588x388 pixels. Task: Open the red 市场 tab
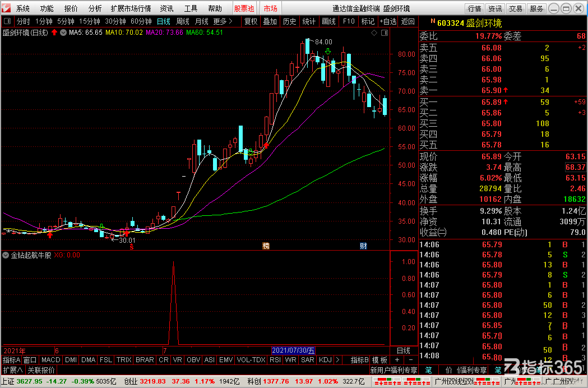tap(270, 8)
